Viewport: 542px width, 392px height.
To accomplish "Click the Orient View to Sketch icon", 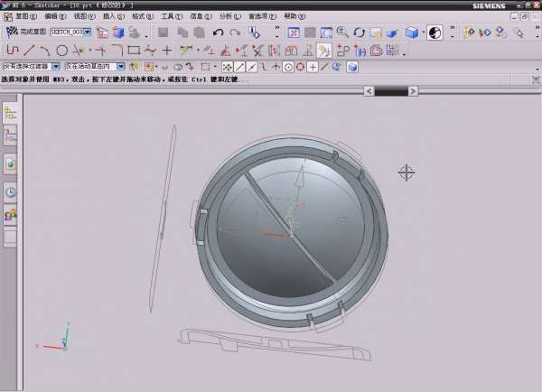I will pyautogui.click(x=102, y=33).
